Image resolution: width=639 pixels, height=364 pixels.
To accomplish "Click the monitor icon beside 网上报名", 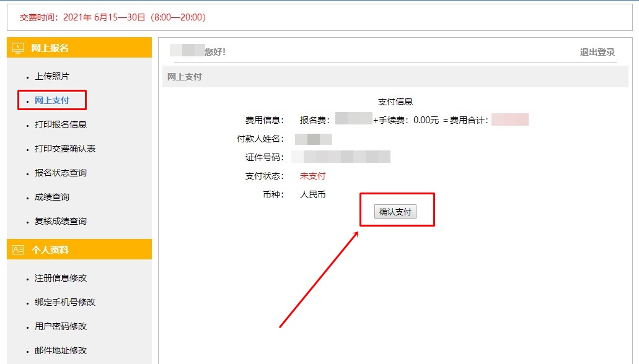I will tap(18, 48).
